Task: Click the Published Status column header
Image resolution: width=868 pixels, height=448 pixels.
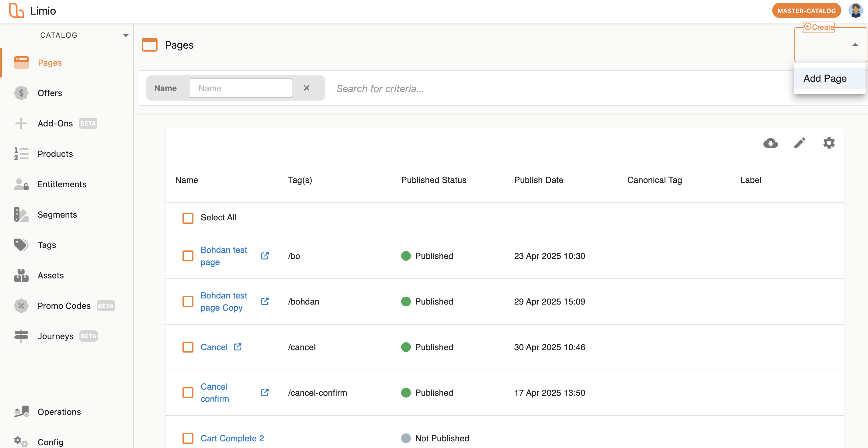Action: click(x=434, y=180)
